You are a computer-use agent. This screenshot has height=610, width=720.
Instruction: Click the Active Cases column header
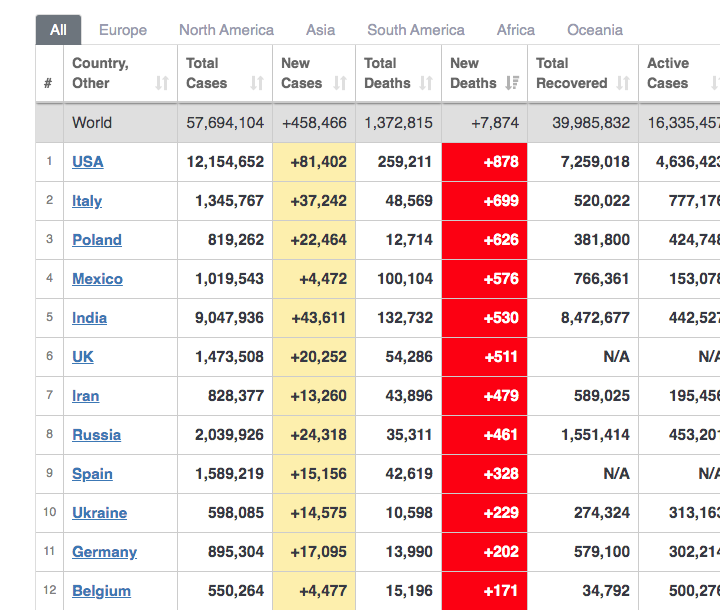point(668,73)
